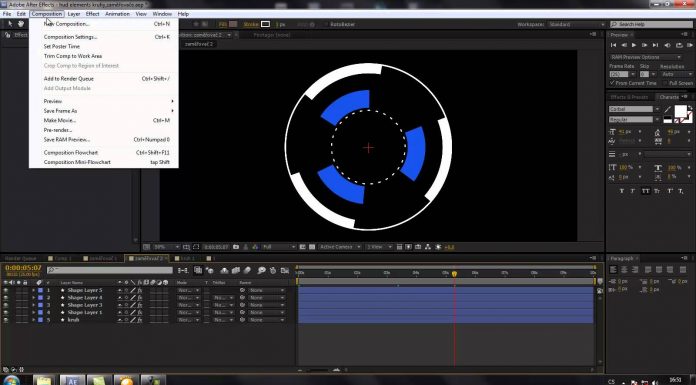Toggle effects fx switch on Shape Layer 5

[139, 290]
